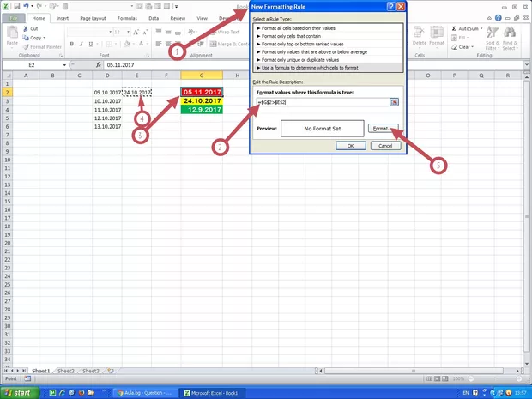Viewport: 532px width, 399px height.
Task: Switch to the Review tab
Action: click(178, 18)
